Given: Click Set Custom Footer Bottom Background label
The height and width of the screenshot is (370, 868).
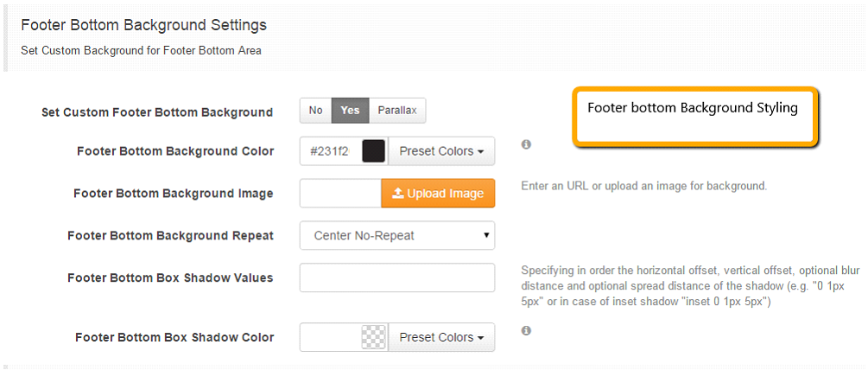Looking at the screenshot, I should coord(157,112).
